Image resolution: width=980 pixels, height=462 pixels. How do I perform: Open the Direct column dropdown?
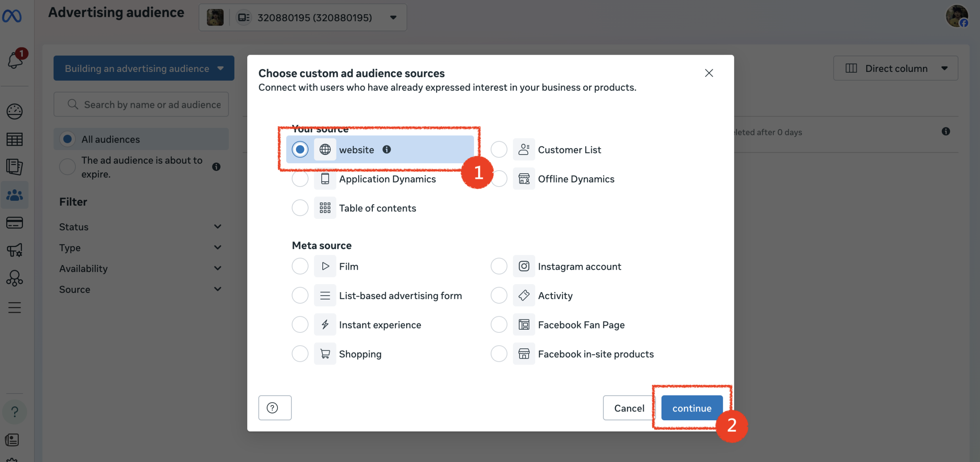point(895,68)
